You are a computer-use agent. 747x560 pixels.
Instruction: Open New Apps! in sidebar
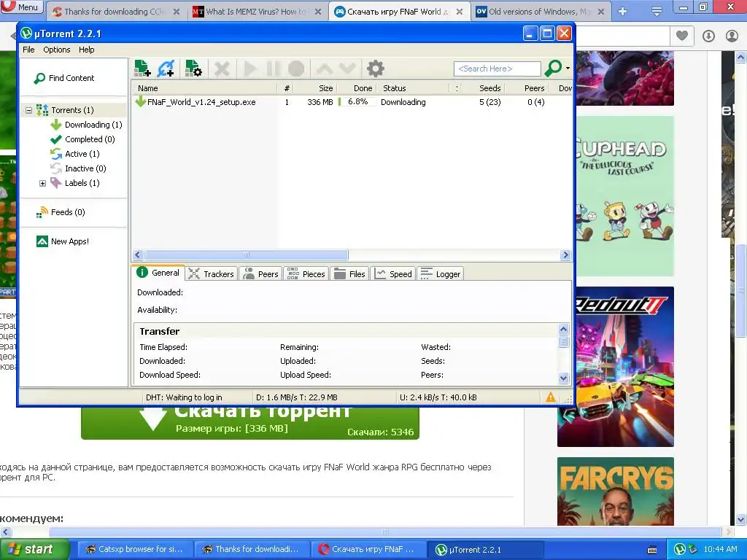[63, 241]
